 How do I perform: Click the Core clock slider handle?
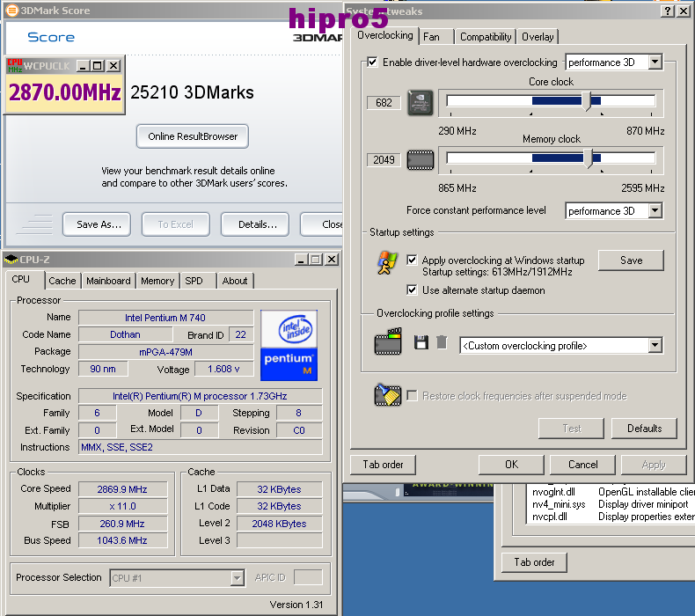tap(587, 101)
